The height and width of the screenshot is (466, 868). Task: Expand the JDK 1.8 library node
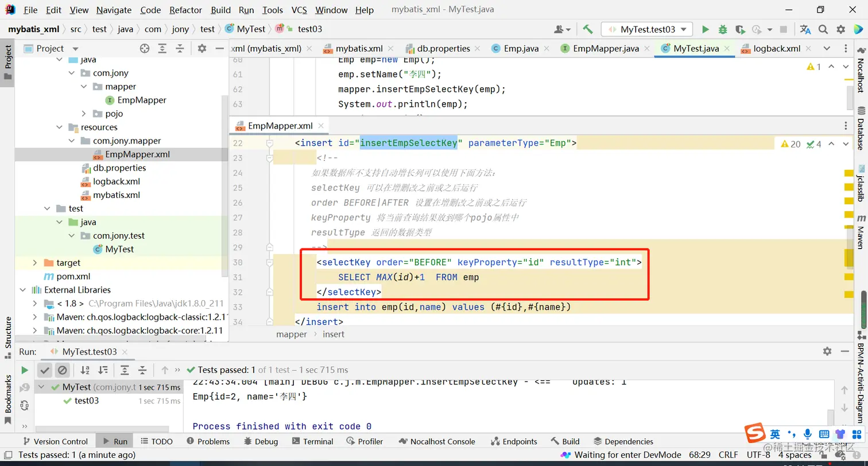(x=35, y=304)
